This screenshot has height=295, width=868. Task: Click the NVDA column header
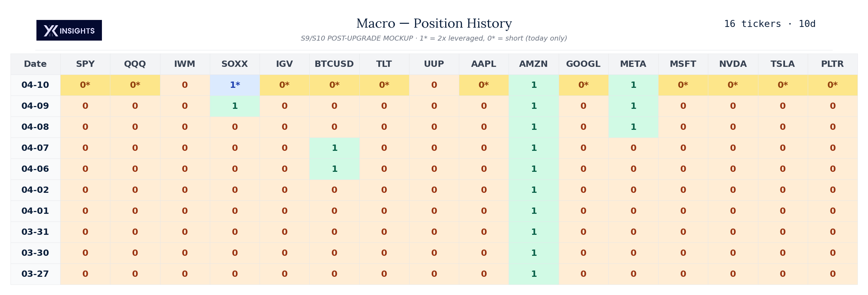[x=733, y=64]
